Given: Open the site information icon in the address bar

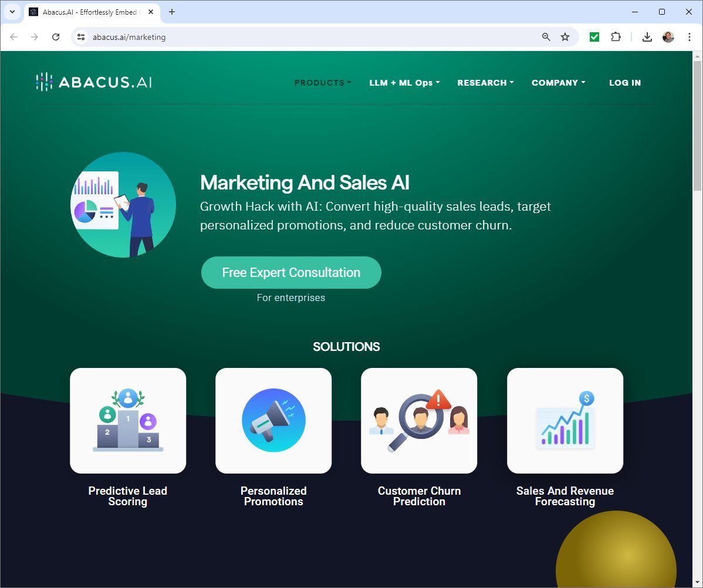Looking at the screenshot, I should click(81, 37).
